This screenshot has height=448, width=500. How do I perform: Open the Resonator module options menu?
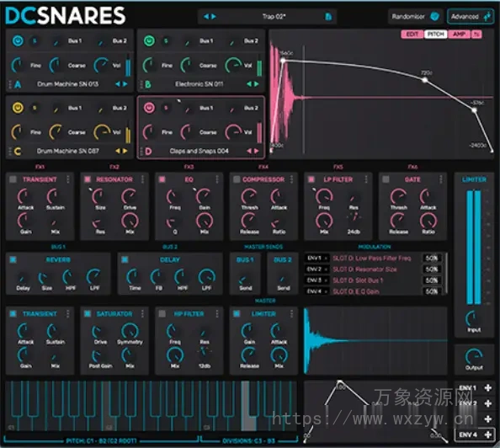[x=142, y=179]
